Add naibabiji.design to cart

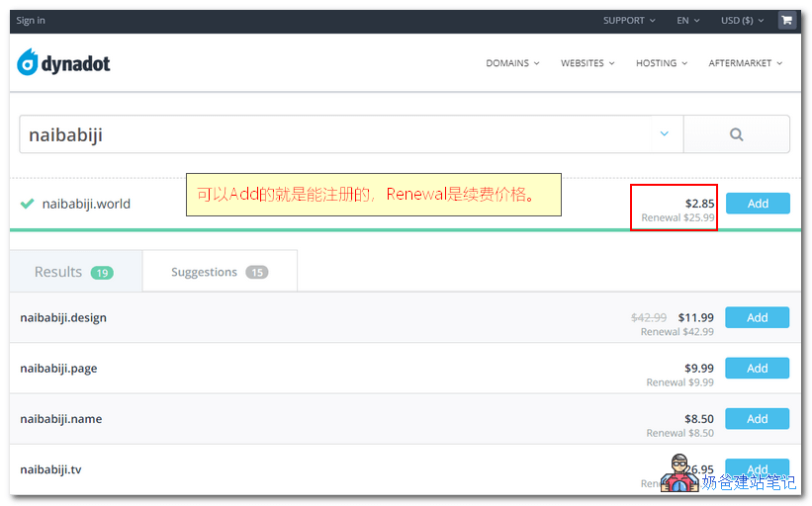click(757, 317)
